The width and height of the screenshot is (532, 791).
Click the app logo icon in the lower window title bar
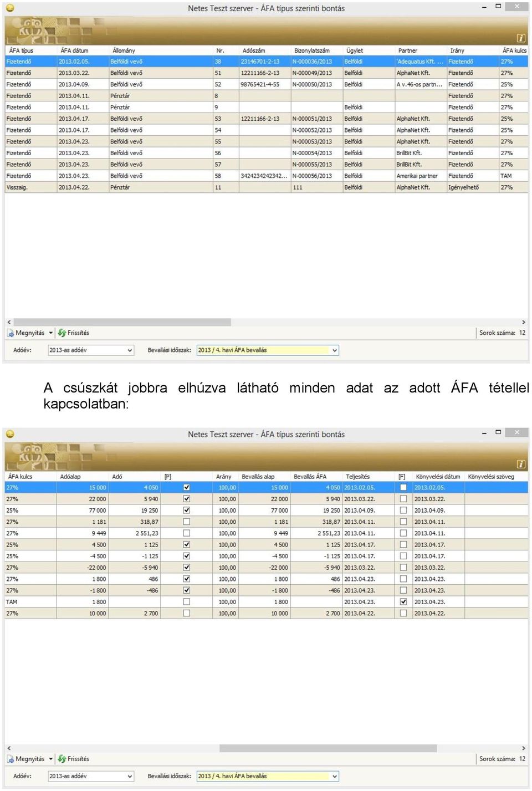coord(10,434)
